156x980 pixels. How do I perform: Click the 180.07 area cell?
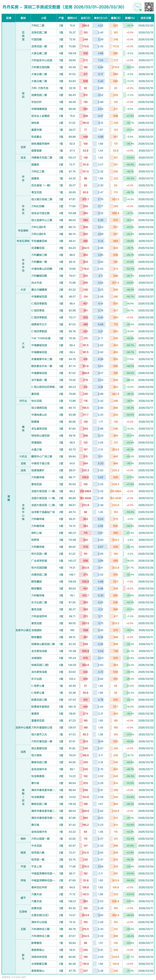tap(72, 533)
